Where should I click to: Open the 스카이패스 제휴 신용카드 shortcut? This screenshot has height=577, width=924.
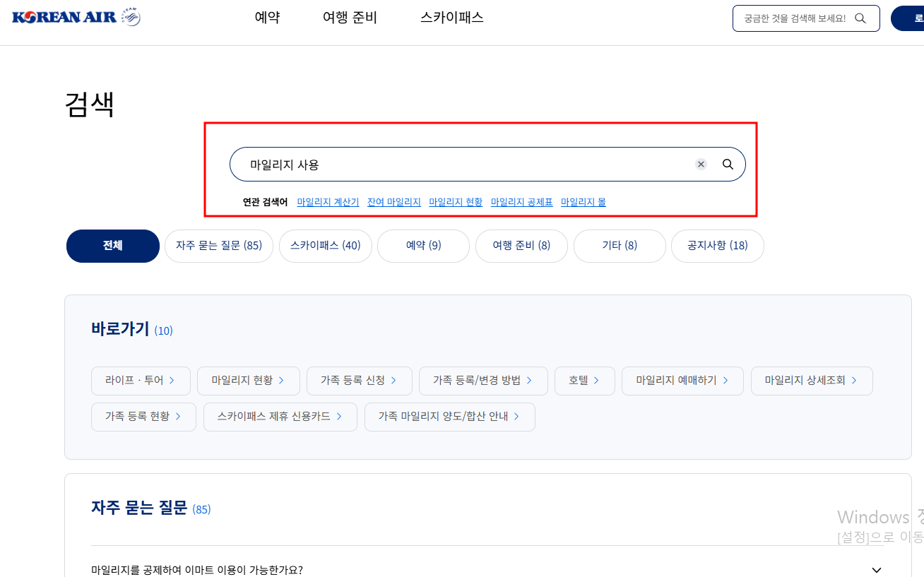pos(280,417)
